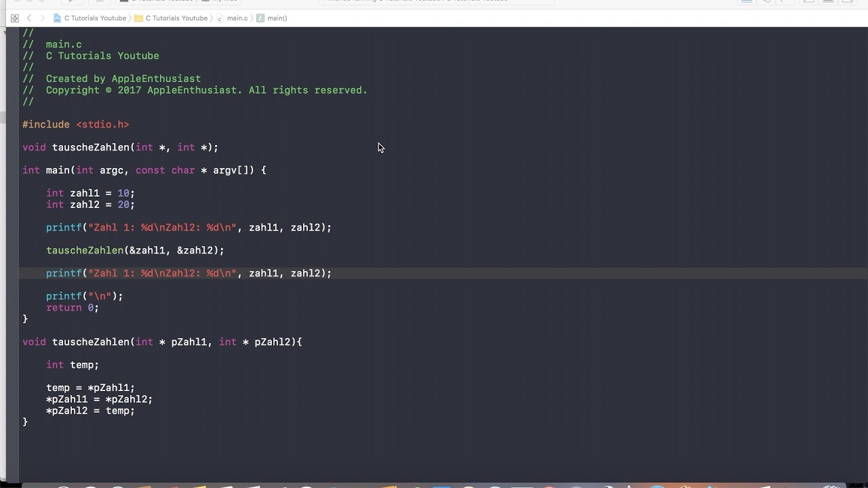Click the definition 'void tauscheZahlen(int * pZahl1...'
Image resolution: width=868 pixels, height=488 pixels.
click(162, 342)
